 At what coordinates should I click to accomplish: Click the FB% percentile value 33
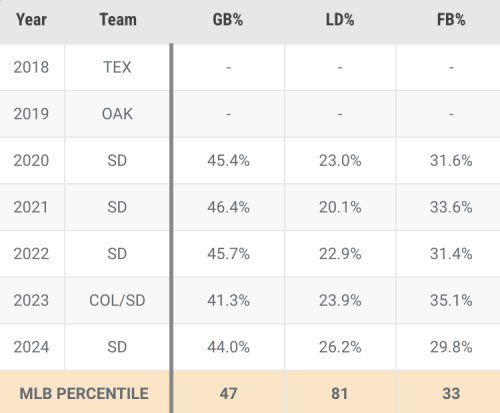point(451,394)
